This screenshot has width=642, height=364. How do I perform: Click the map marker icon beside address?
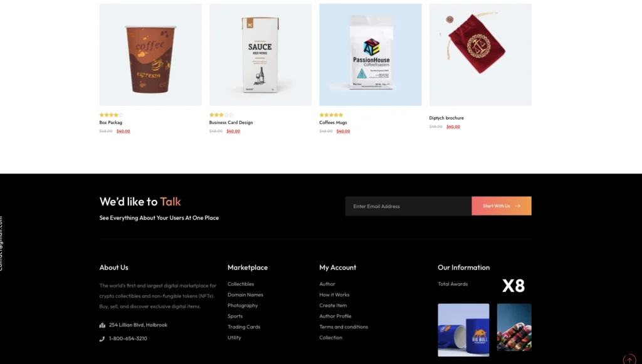102,325
